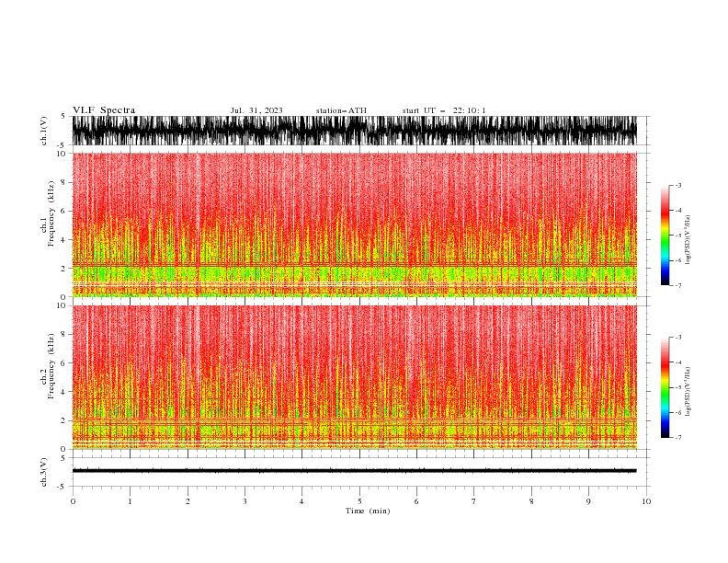Click the ch.2 spectrogram color scale bar
728x563 pixels.
tap(665, 387)
